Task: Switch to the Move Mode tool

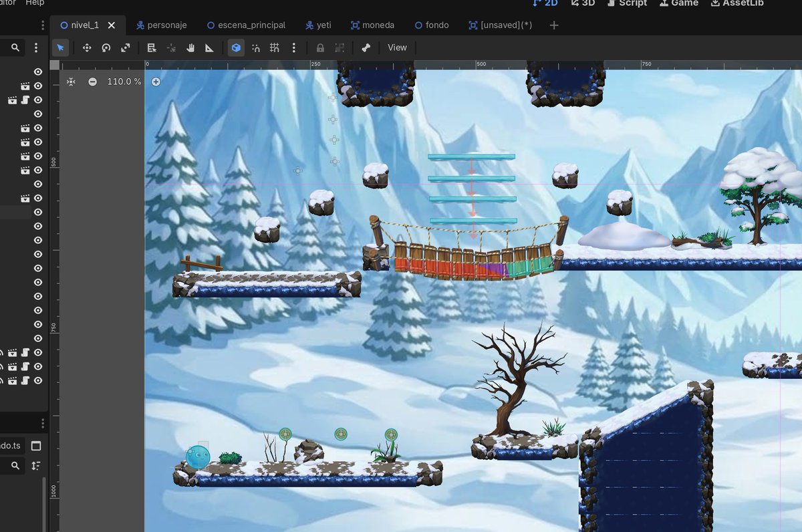Action: click(x=87, y=47)
